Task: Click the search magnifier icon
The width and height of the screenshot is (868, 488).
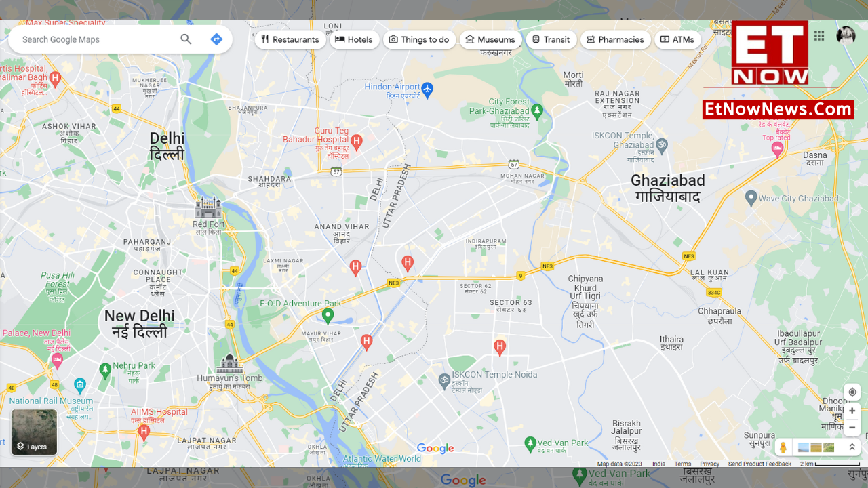Action: click(x=186, y=39)
